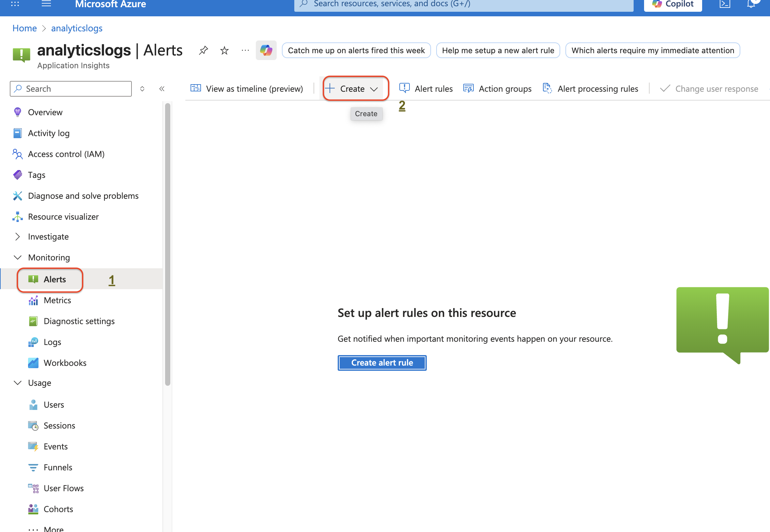
Task: Click the Create alert rule button
Action: [382, 363]
